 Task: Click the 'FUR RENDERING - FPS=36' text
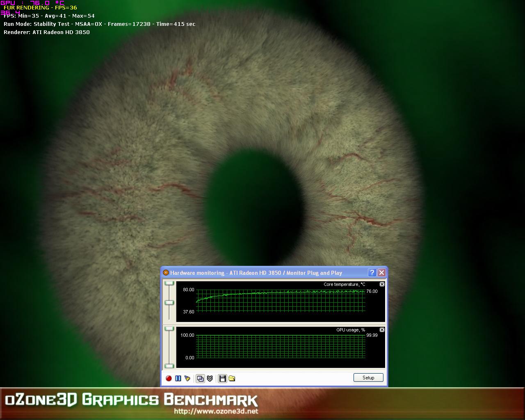[40, 8]
